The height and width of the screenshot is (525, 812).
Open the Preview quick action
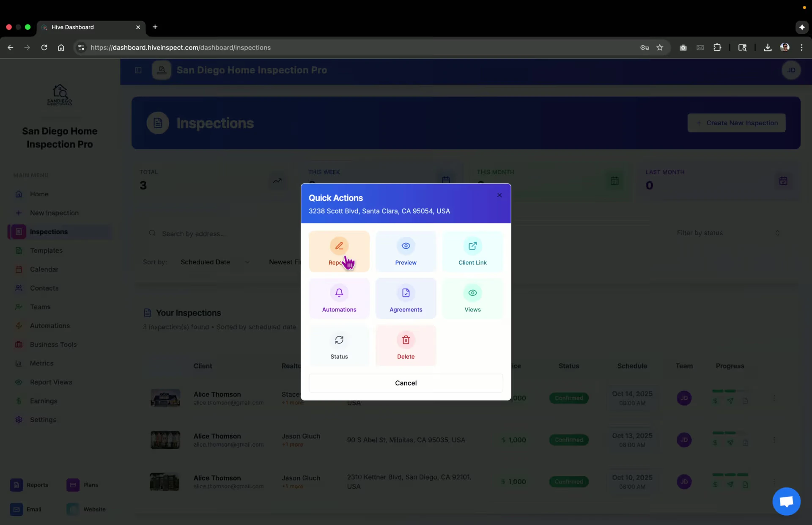tap(406, 251)
